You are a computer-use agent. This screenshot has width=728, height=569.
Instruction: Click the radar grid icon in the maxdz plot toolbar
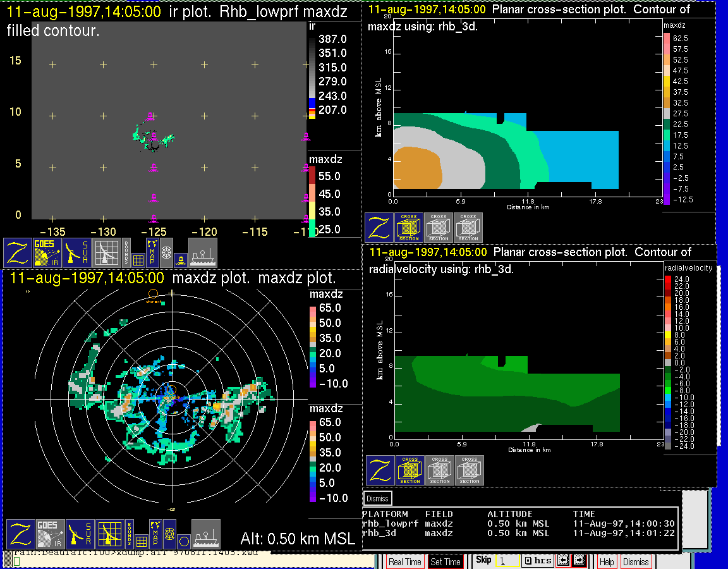click(109, 534)
